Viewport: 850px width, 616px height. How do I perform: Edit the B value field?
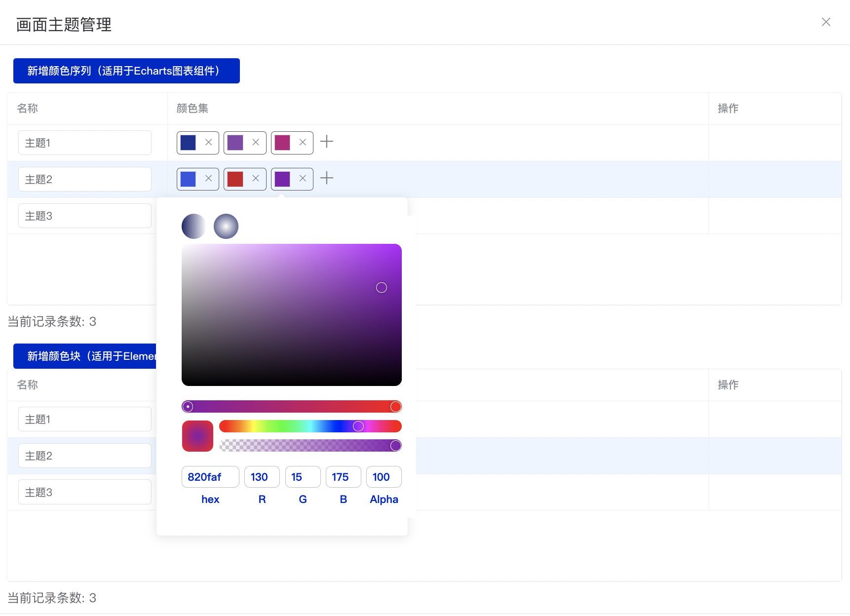344,477
